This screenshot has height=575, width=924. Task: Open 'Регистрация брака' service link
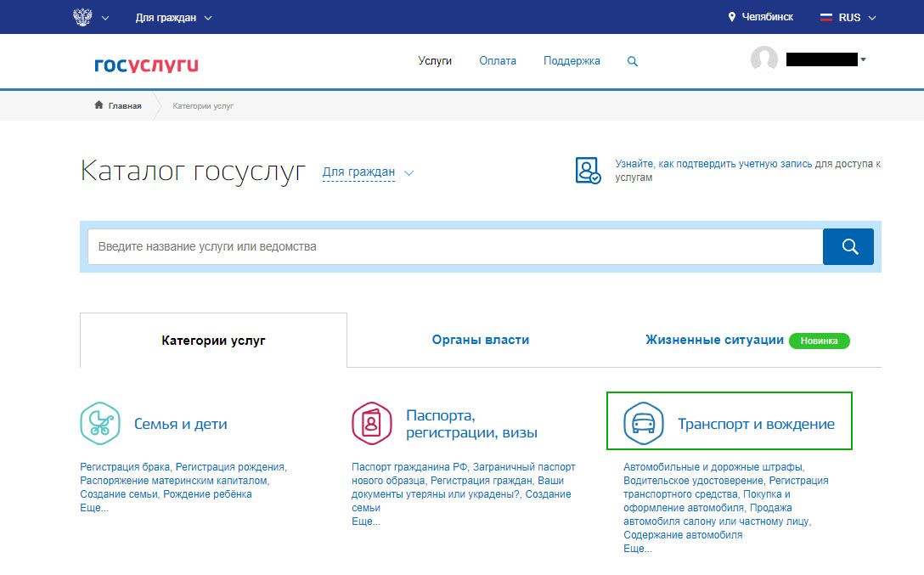[125, 467]
